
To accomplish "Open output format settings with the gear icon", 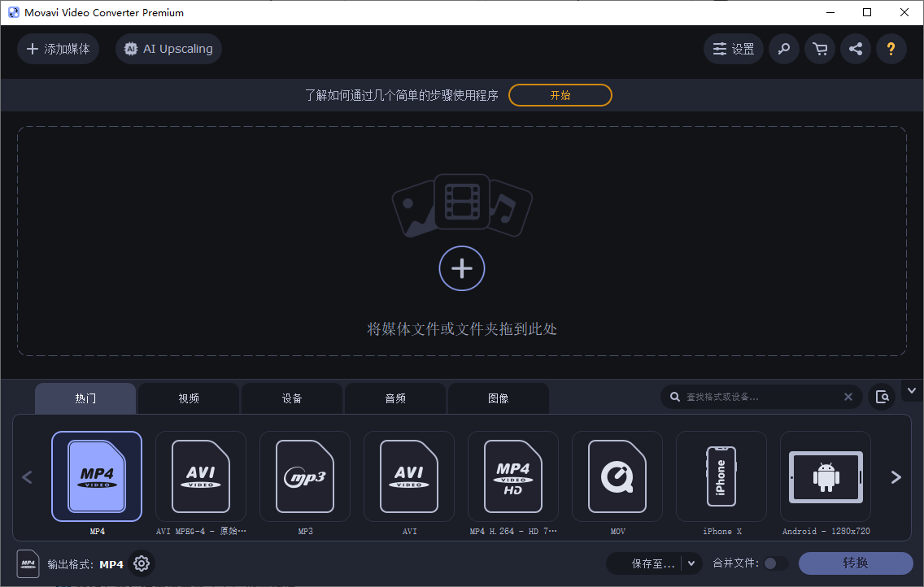I will [142, 563].
